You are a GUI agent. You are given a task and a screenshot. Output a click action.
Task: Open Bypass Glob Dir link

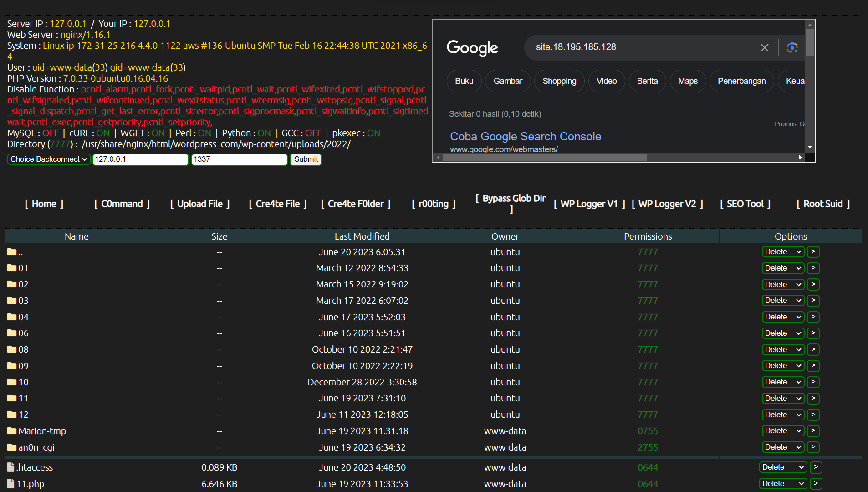511,204
